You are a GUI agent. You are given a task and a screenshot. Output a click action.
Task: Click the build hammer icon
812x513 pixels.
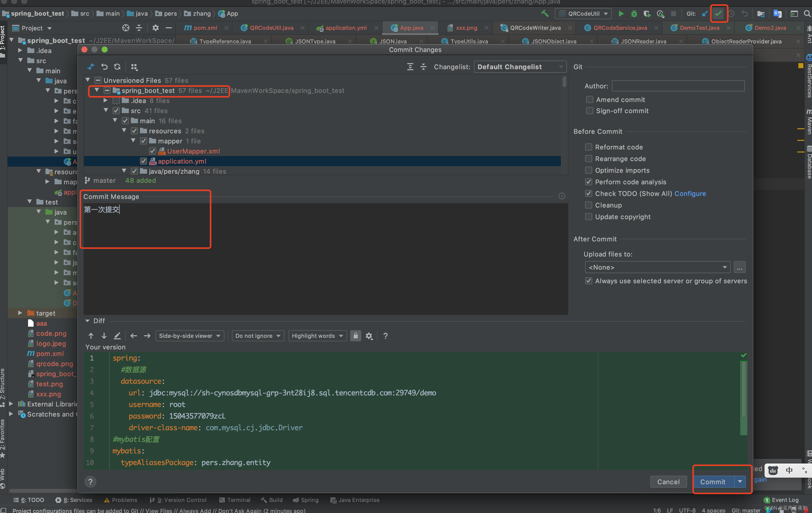pyautogui.click(x=545, y=14)
